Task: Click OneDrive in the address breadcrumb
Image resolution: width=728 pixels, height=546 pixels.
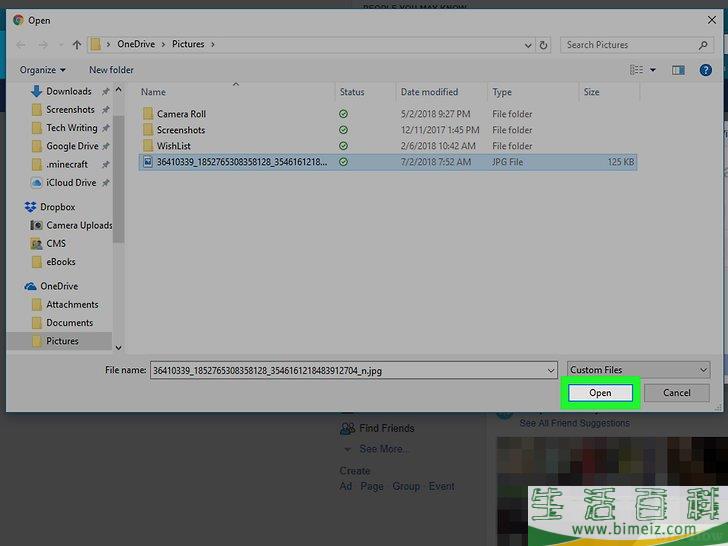Action: click(x=136, y=44)
